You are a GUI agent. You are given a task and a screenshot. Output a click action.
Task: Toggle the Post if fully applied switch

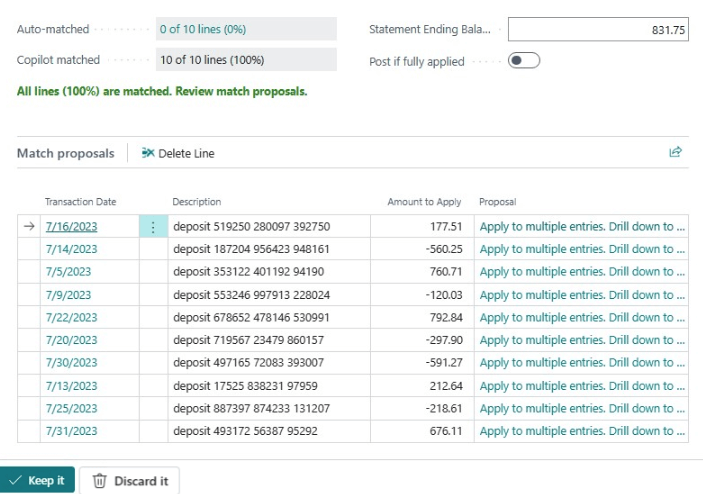pos(523,61)
